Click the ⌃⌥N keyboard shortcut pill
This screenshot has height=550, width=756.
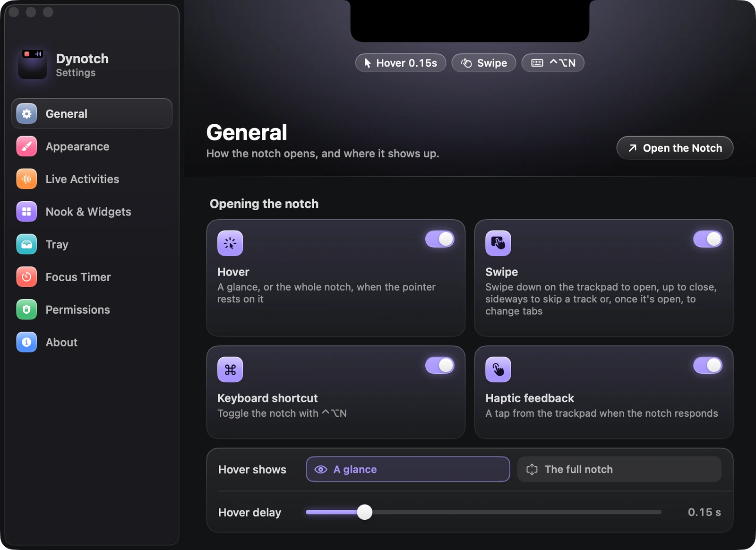553,63
